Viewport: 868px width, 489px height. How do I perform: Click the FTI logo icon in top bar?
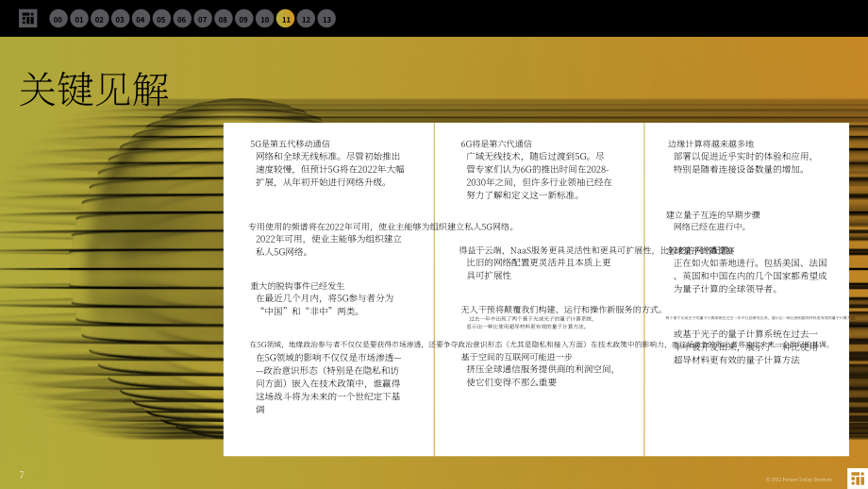pos(27,18)
